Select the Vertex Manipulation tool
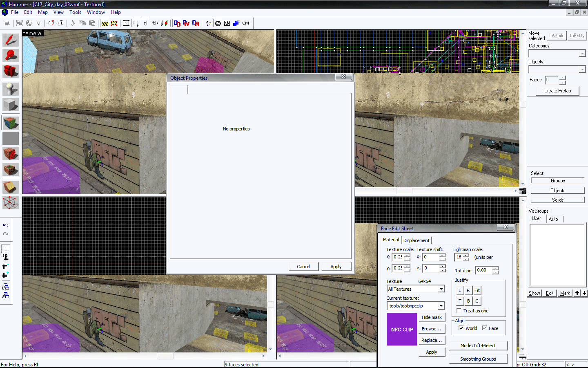Image resolution: width=588 pixels, height=368 pixels. coord(11,202)
